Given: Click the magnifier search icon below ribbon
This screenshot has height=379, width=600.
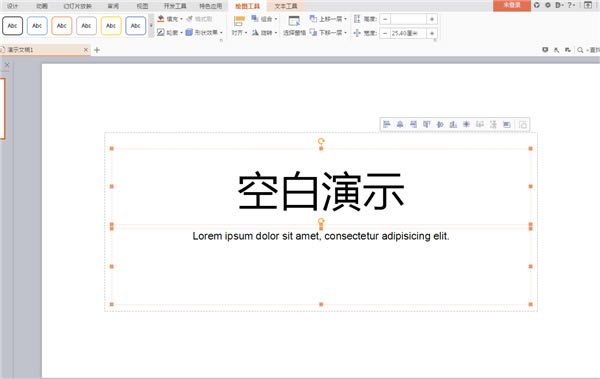Looking at the screenshot, I should point(580,50).
